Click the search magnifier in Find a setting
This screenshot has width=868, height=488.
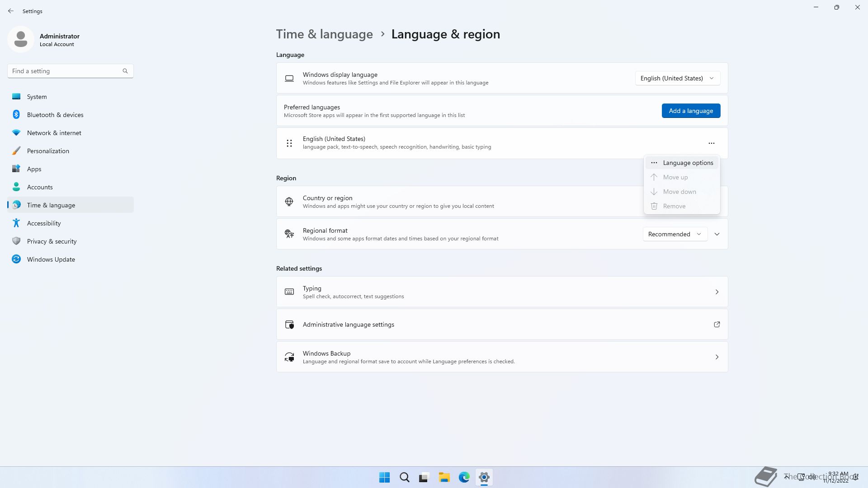[x=125, y=71]
